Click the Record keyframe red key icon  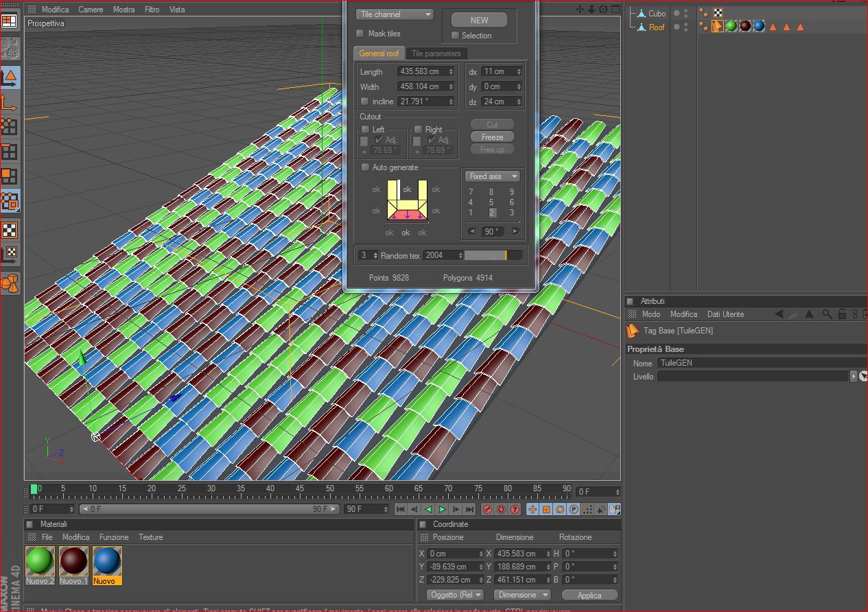[x=487, y=509]
